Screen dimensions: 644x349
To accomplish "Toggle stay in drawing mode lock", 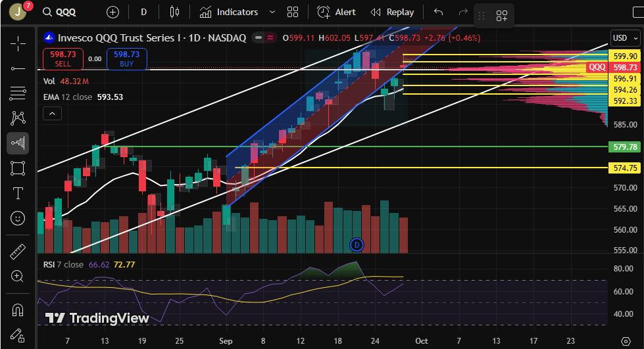I will [18, 335].
